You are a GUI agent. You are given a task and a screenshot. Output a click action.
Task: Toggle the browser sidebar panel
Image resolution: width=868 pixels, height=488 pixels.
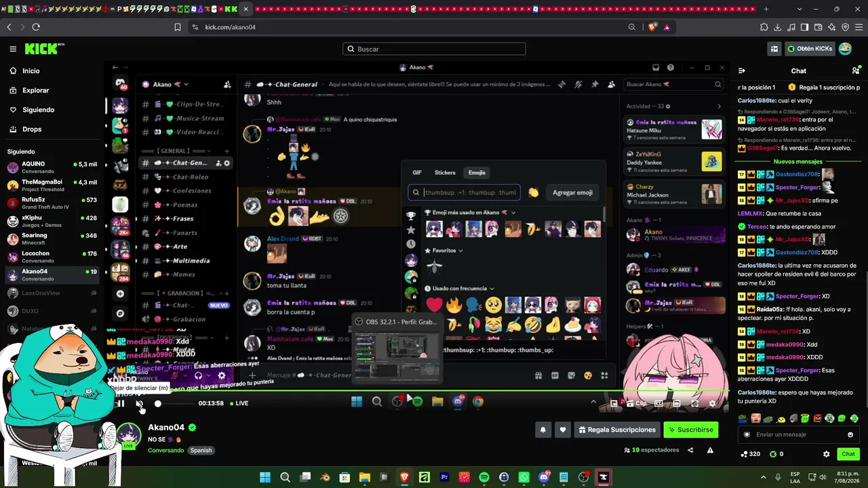click(x=805, y=27)
